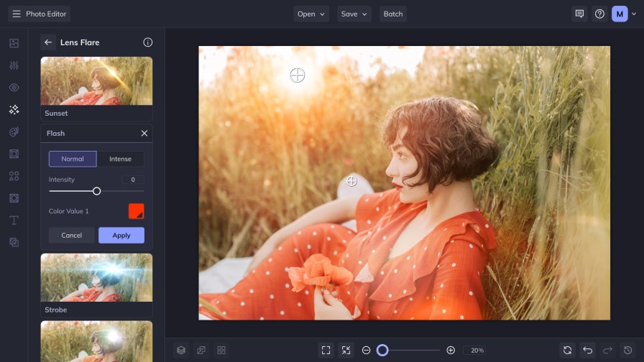Open the Graphics shapes icon
This screenshot has height=362, width=644.
[x=14, y=176]
